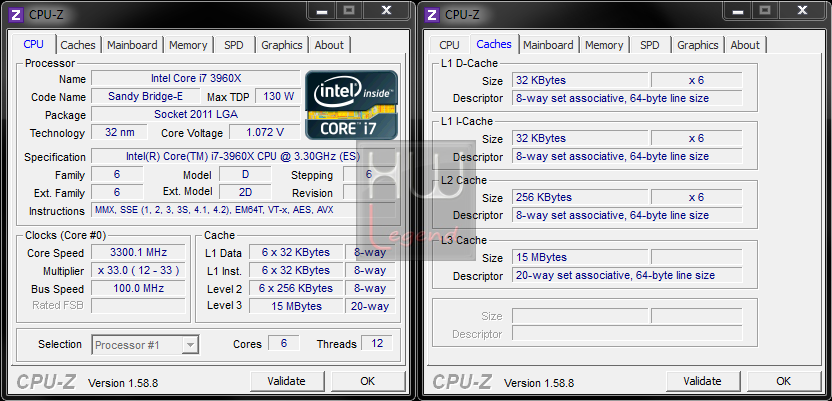The image size is (832, 401).
Task: Click Validate button in right CPU-Z window
Action: pyautogui.click(x=703, y=381)
